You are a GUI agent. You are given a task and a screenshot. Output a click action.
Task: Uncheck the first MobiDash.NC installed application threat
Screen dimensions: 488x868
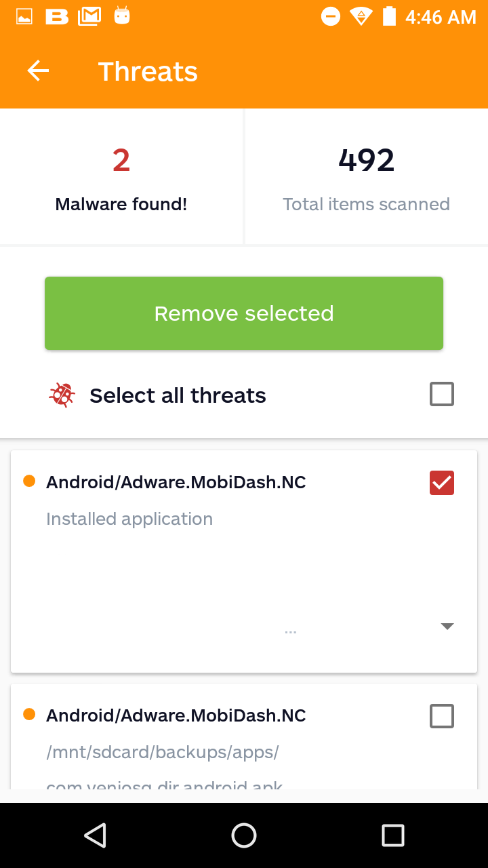pyautogui.click(x=442, y=483)
